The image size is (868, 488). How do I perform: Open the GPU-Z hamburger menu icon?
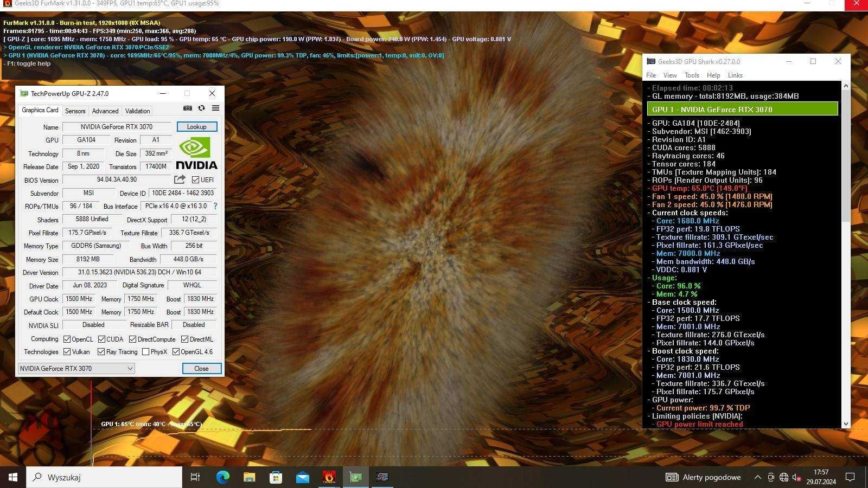point(215,108)
